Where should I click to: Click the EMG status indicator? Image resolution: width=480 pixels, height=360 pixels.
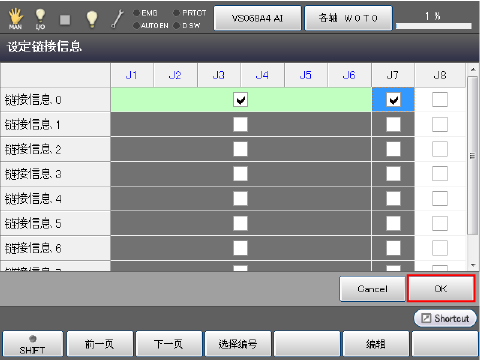[x=145, y=13]
